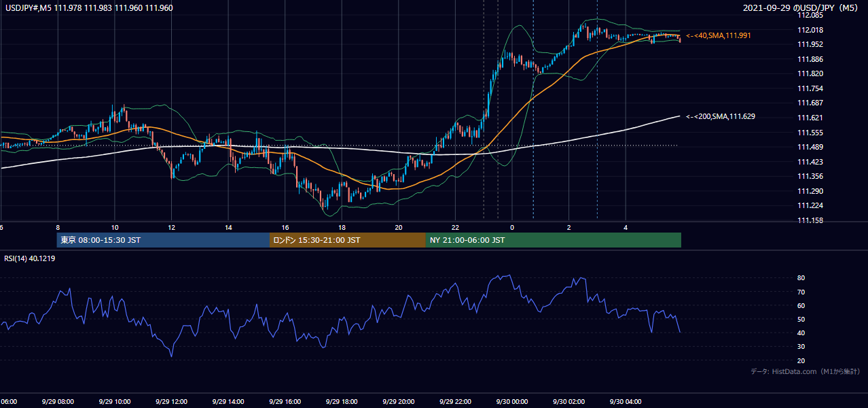
Task: Click the 112.018 price axis label
Action: coord(810,30)
